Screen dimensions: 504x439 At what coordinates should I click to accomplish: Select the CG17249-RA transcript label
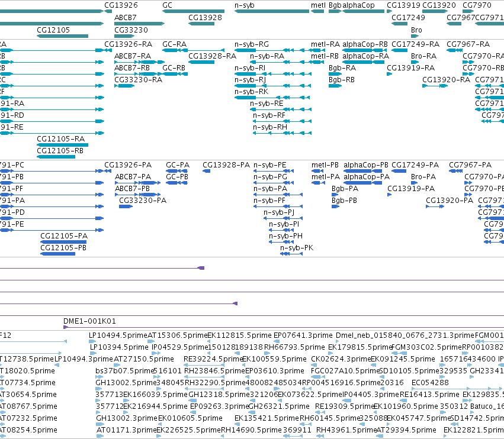click(x=415, y=44)
